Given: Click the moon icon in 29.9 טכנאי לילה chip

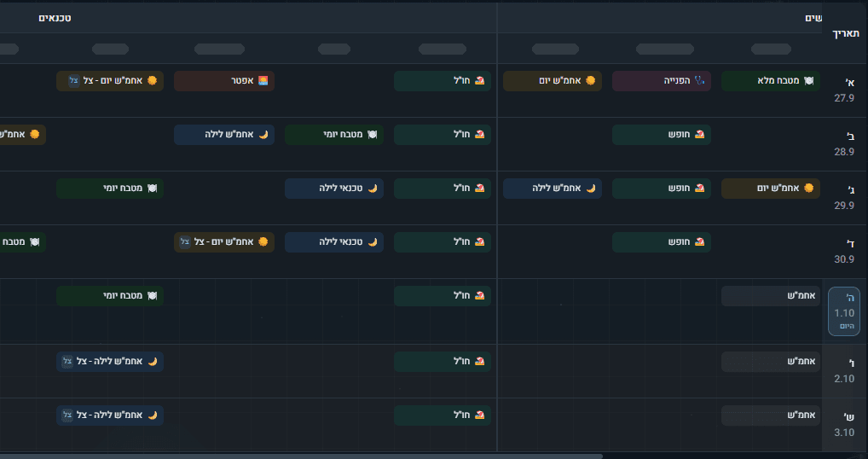Looking at the screenshot, I should pyautogui.click(x=373, y=189).
